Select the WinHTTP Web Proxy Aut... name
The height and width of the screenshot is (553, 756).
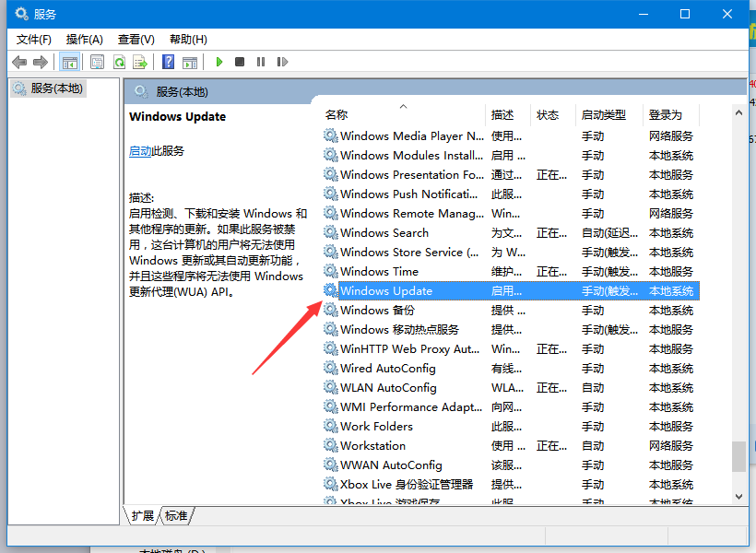coord(410,348)
